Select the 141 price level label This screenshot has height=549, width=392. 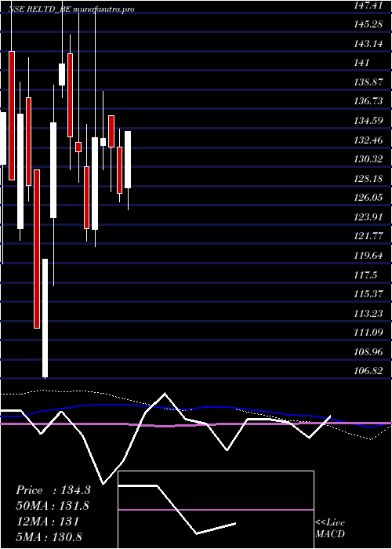point(362,63)
